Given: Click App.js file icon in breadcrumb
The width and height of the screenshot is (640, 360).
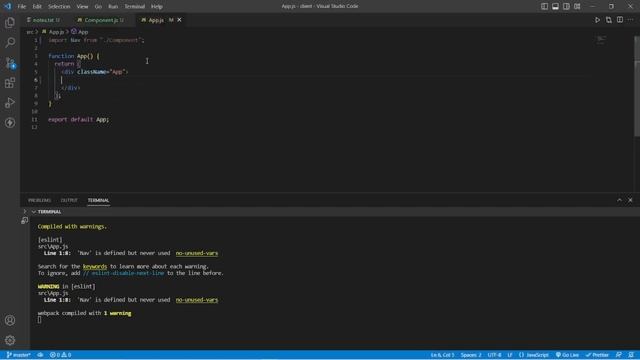Looking at the screenshot, I should click(x=44, y=31).
